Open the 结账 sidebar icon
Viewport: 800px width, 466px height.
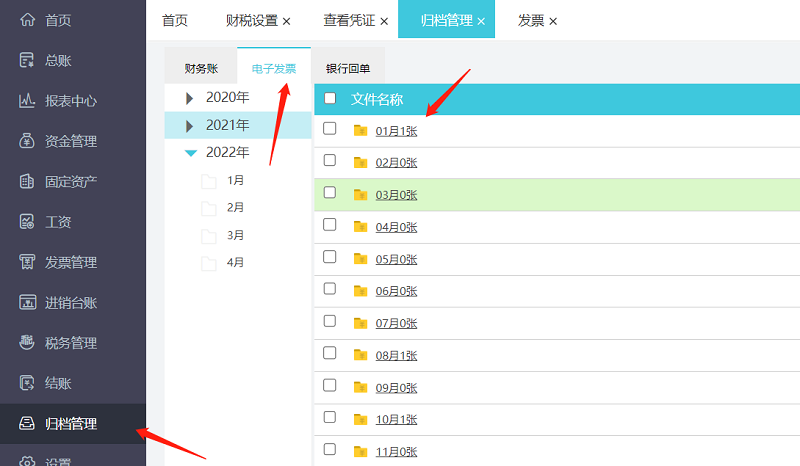(27, 383)
